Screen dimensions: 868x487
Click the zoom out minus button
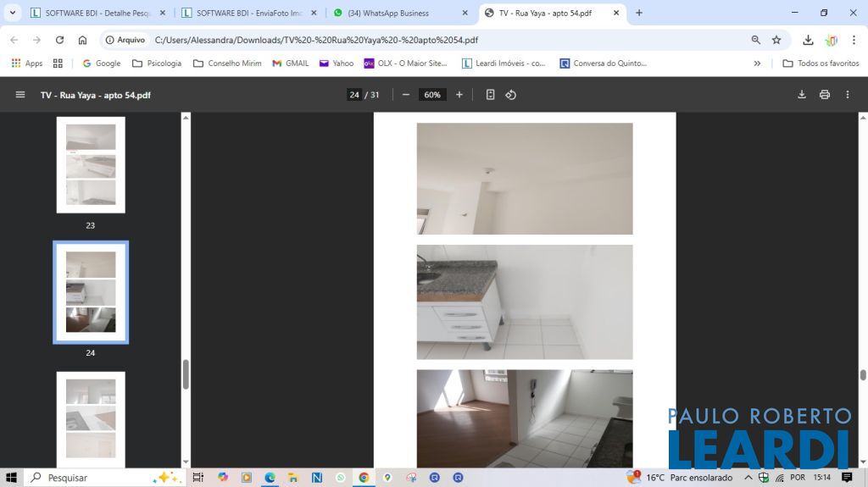(x=406, y=95)
